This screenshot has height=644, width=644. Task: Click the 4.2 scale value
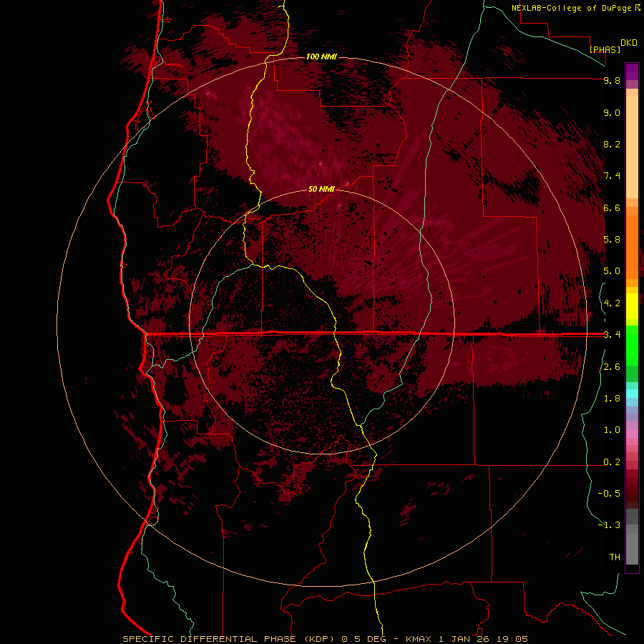[612, 303]
